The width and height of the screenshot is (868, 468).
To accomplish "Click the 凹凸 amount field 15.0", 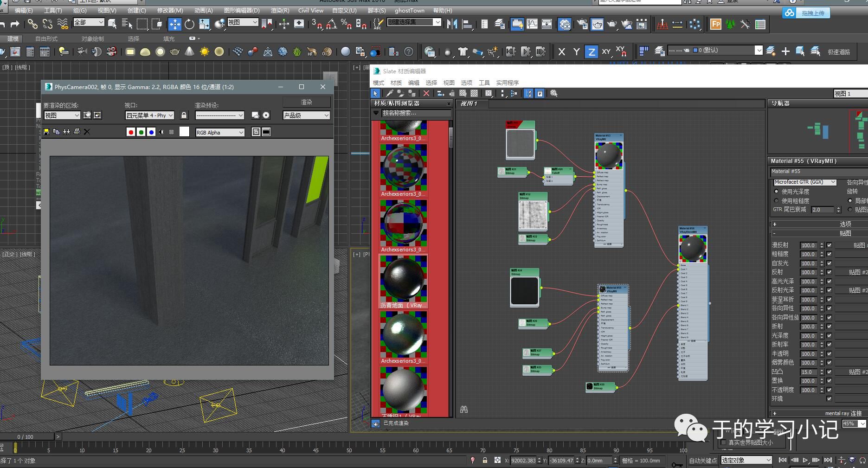I will 809,372.
